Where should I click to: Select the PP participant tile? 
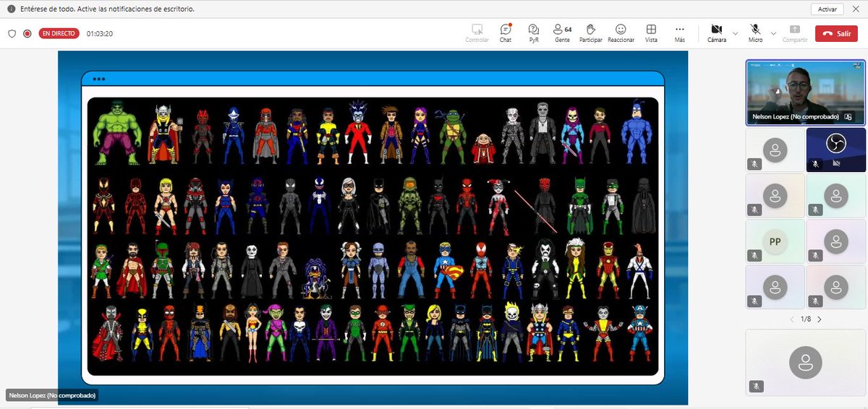[775, 241]
